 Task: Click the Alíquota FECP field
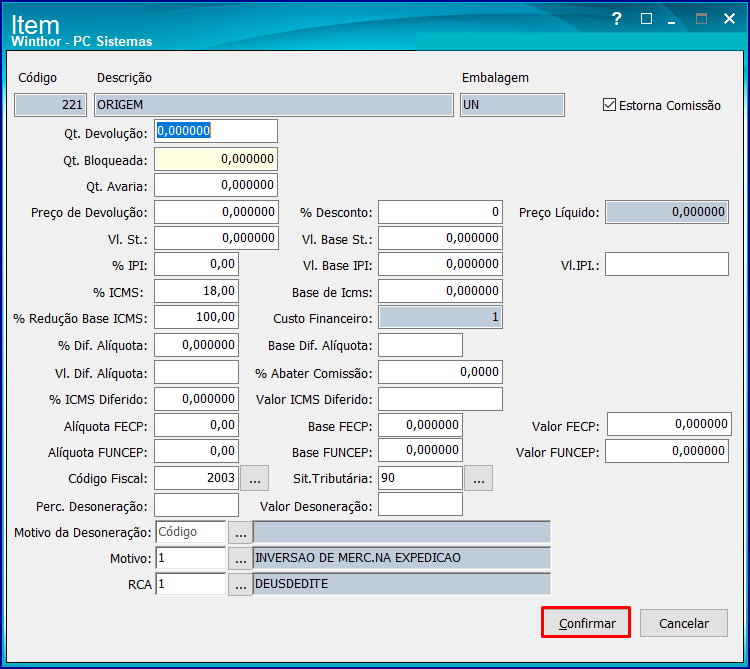[x=196, y=425]
